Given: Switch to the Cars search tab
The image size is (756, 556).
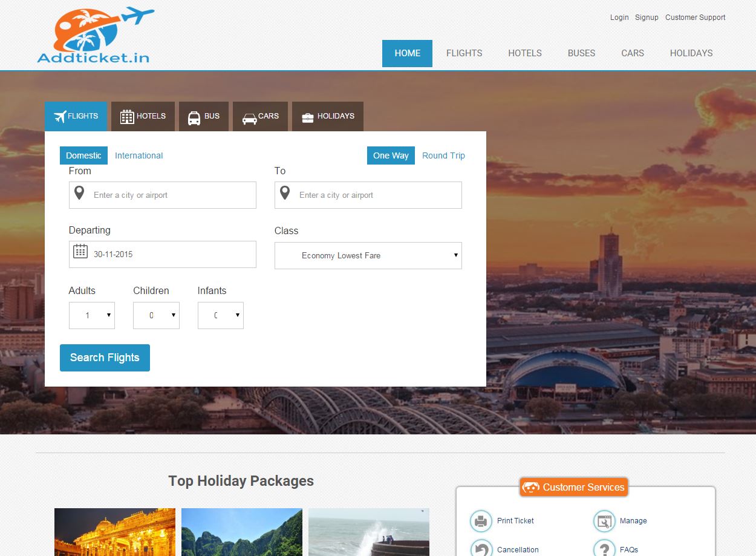Looking at the screenshot, I should [260, 116].
